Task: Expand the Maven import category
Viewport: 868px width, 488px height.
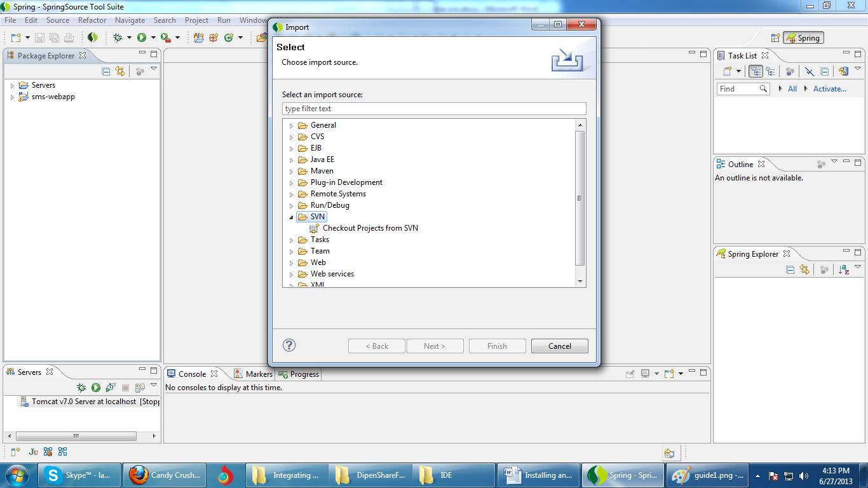Action: click(292, 172)
